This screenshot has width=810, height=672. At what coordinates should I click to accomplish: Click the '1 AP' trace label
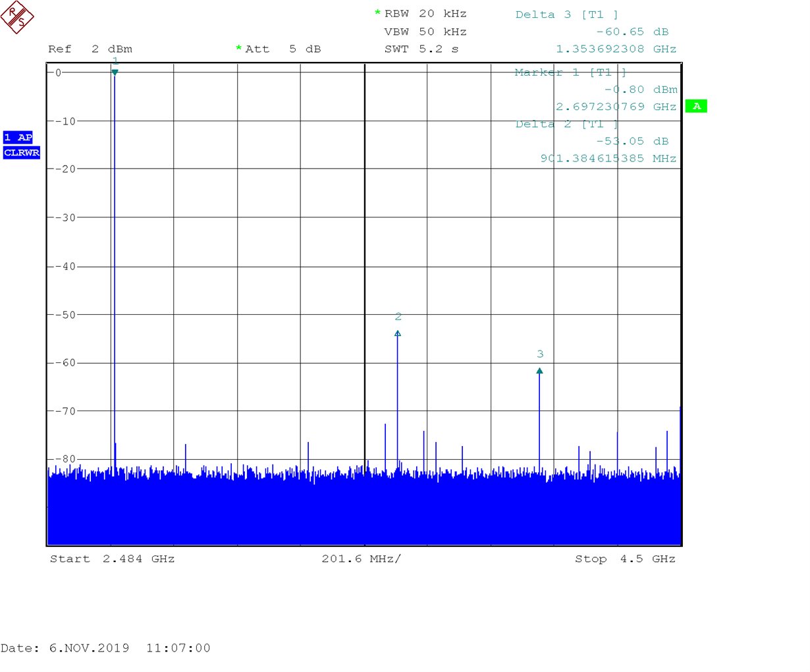(x=18, y=137)
